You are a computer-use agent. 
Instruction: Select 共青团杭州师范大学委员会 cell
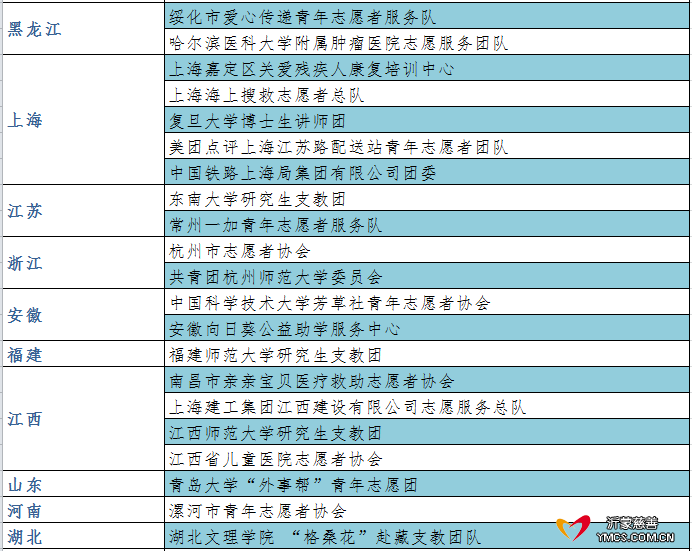[427, 276]
